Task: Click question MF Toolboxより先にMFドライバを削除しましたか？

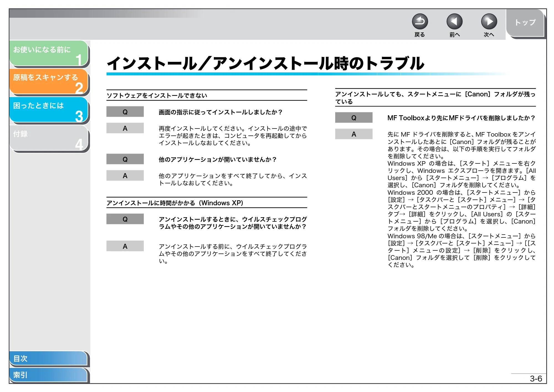Action: pos(461,118)
